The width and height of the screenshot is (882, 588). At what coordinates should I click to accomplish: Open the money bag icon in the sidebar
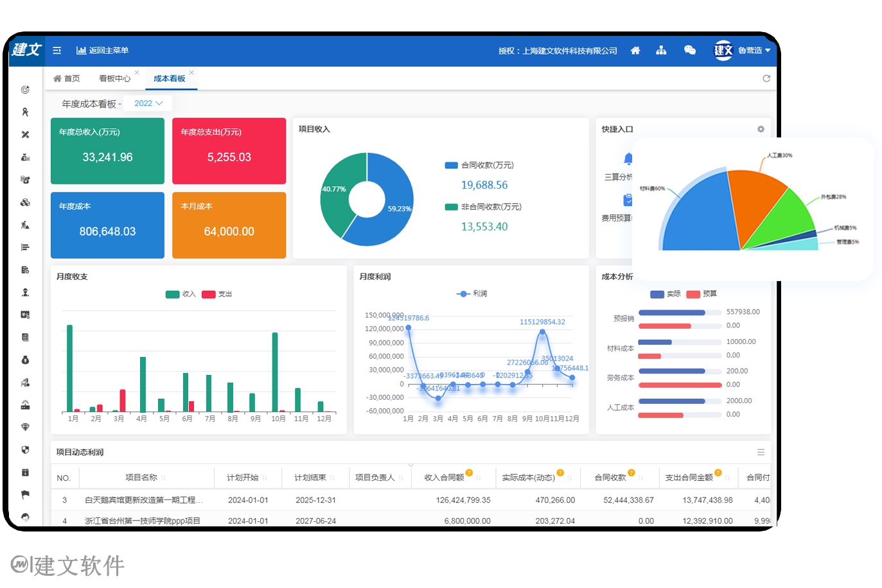(x=25, y=359)
